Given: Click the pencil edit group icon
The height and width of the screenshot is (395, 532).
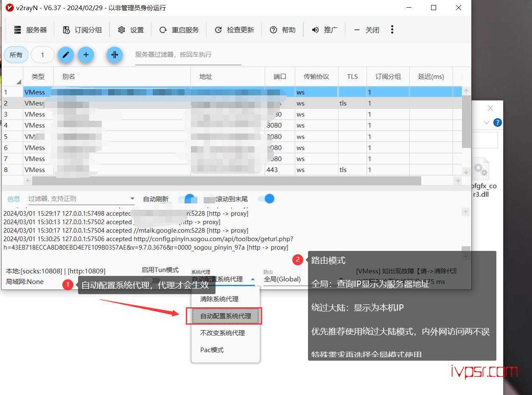Looking at the screenshot, I should [66, 55].
